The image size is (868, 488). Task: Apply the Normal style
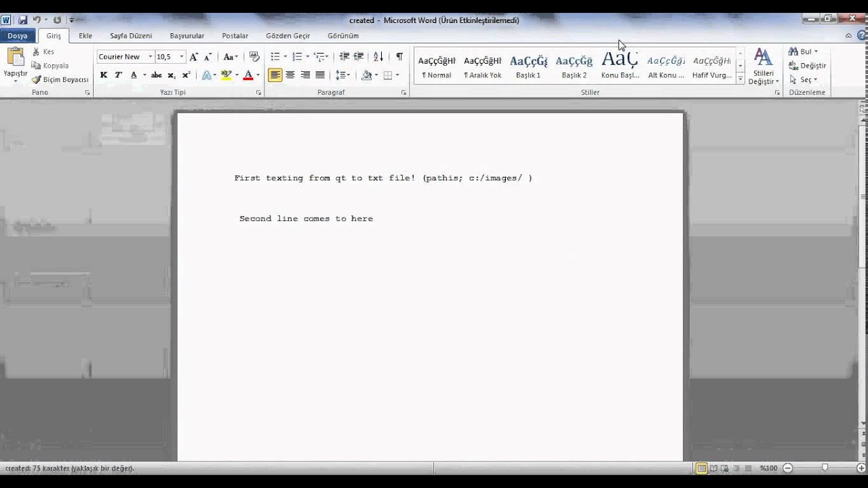[x=437, y=66]
